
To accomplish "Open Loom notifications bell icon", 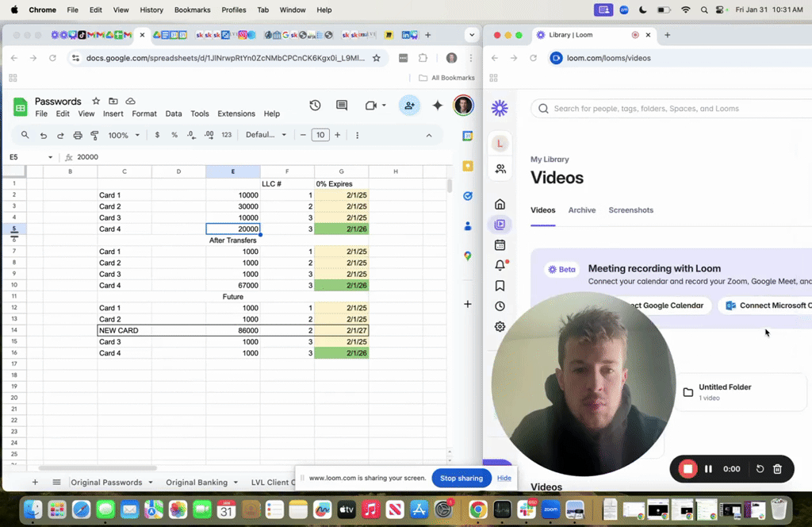I will [500, 265].
